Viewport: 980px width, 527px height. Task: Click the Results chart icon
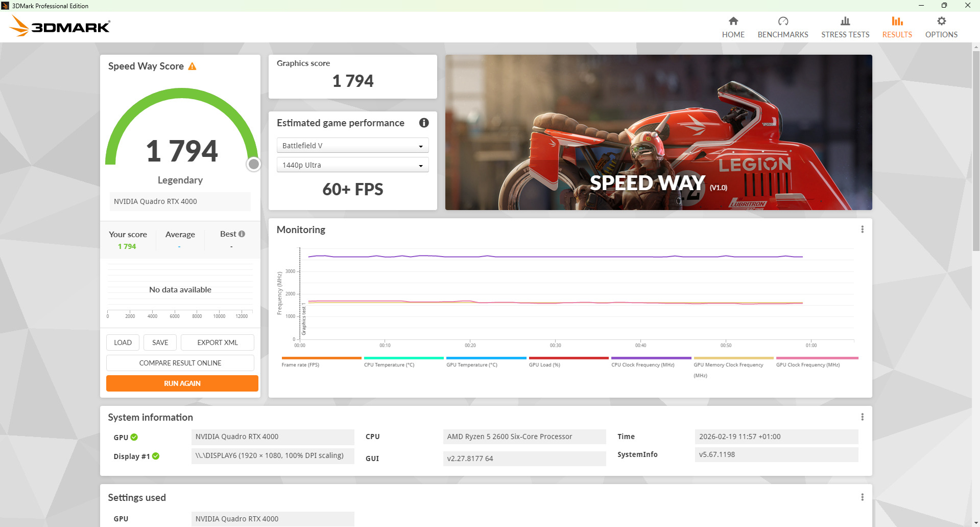pyautogui.click(x=897, y=21)
